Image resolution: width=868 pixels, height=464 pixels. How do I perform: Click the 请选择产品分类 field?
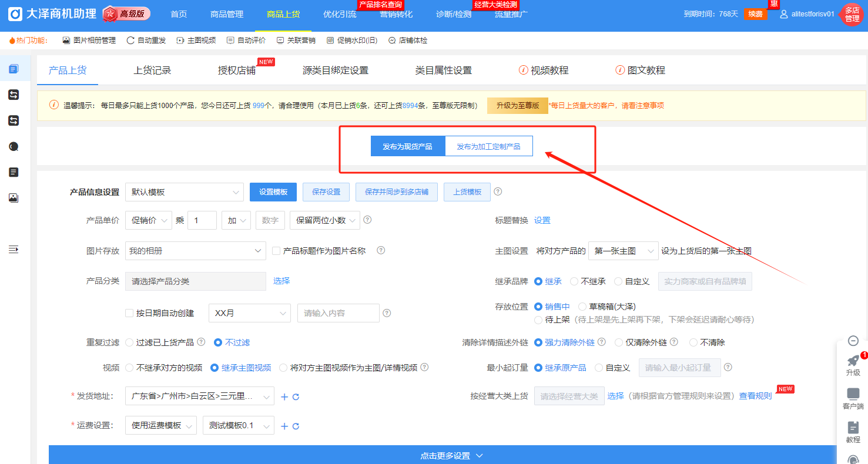[196, 281]
